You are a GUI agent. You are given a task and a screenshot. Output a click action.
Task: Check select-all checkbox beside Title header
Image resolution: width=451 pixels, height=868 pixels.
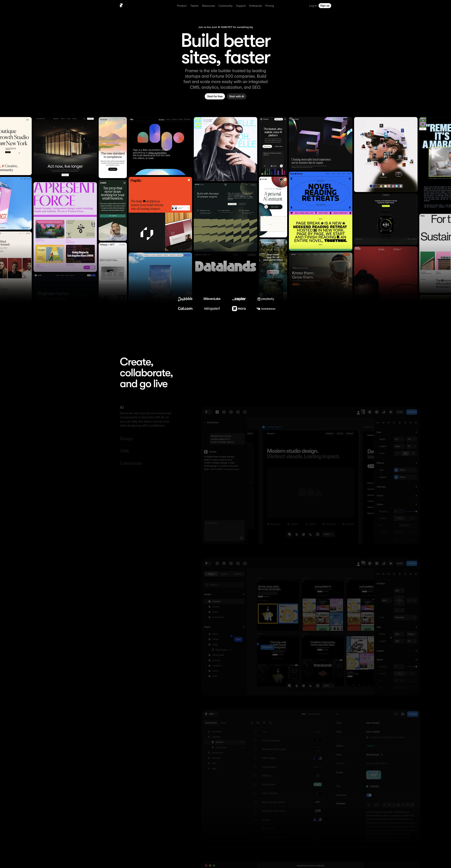click(255, 732)
